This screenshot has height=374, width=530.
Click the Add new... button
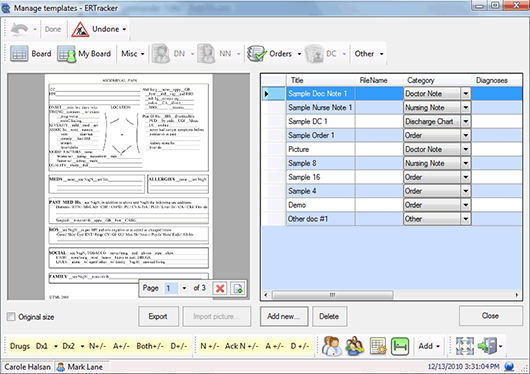coord(284,317)
